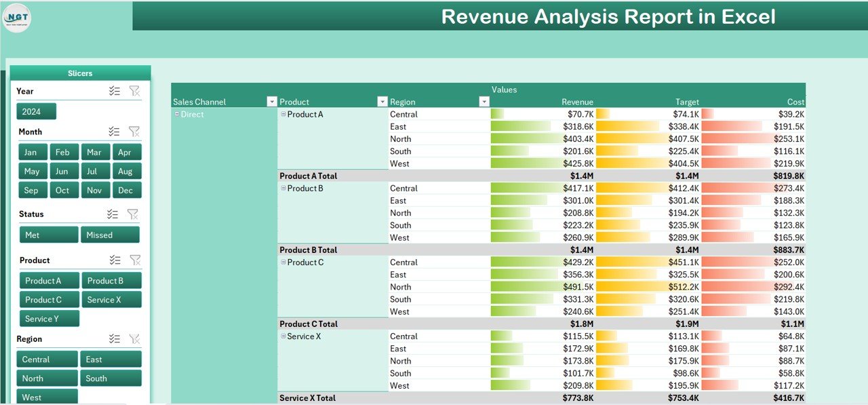This screenshot has height=405, width=868.
Task: Filter by Aug month
Action: [126, 171]
